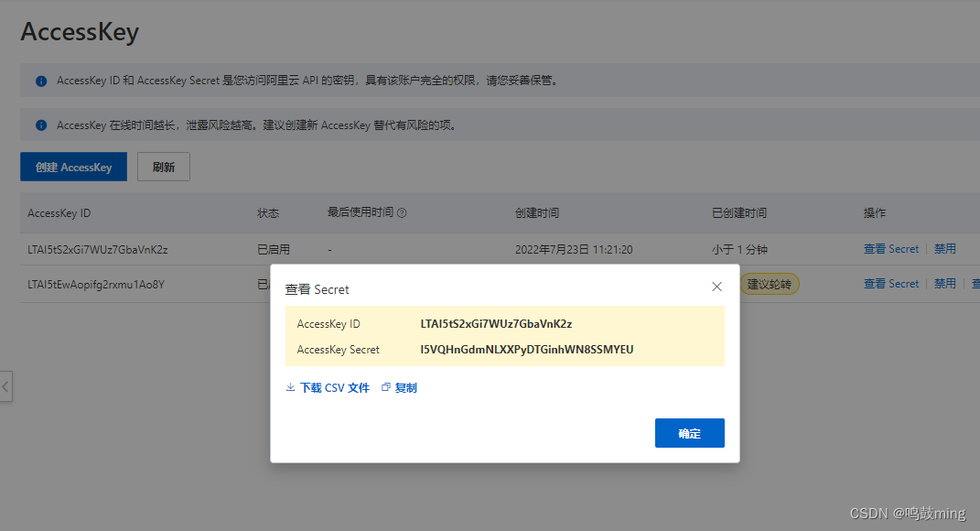Expand the collapsed left sidebar arrow
The width and height of the screenshot is (980, 531).
[5, 386]
